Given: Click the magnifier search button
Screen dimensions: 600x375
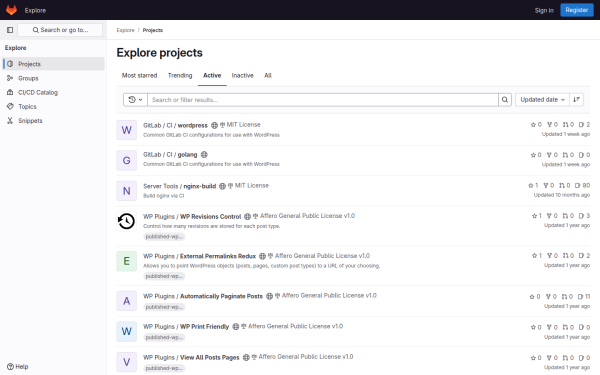Looking at the screenshot, I should [x=505, y=100].
